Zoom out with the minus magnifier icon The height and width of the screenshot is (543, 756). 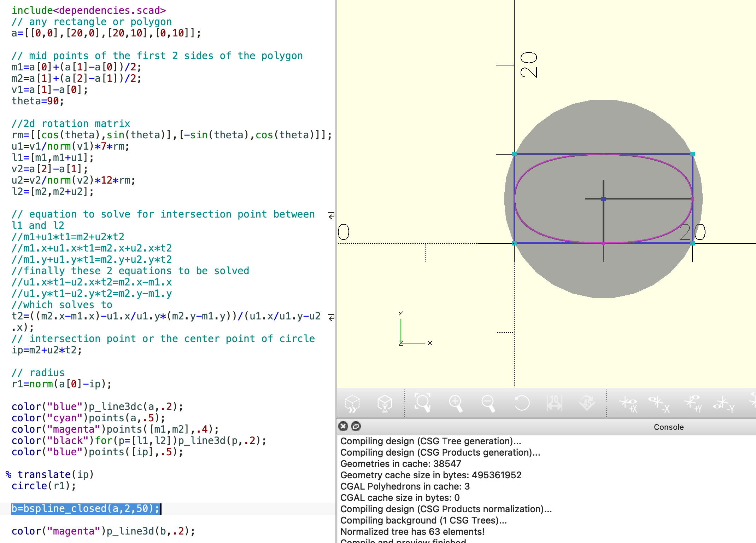point(488,403)
